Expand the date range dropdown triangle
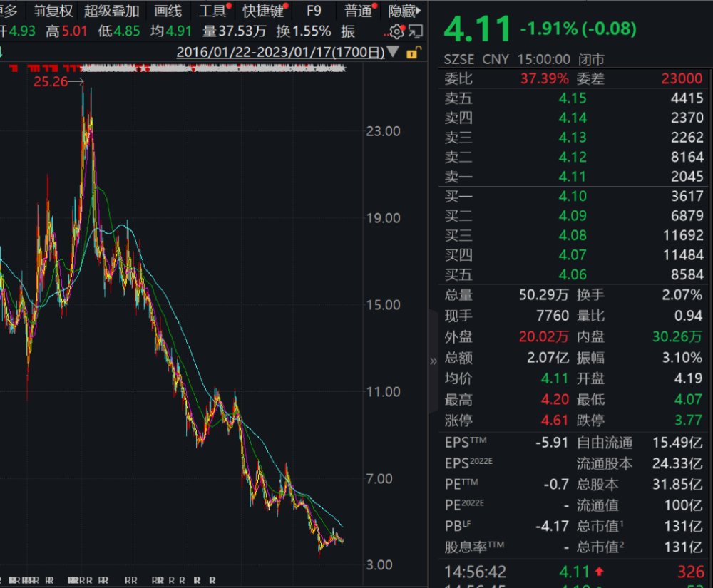713x588 pixels. 394,52
